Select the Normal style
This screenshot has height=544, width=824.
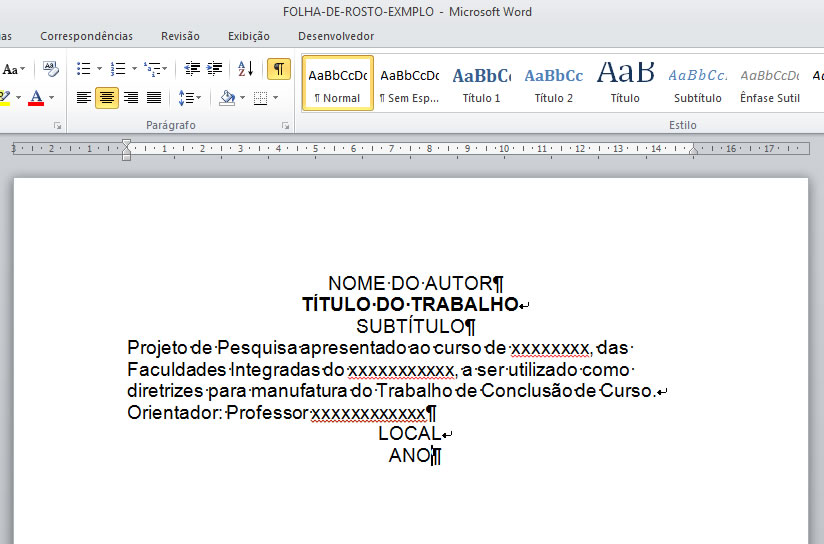click(x=338, y=83)
